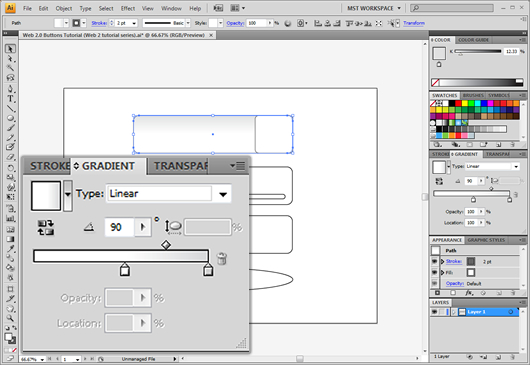Activate the Zoom magnifier tool
530x365 pixels.
pos(10,318)
